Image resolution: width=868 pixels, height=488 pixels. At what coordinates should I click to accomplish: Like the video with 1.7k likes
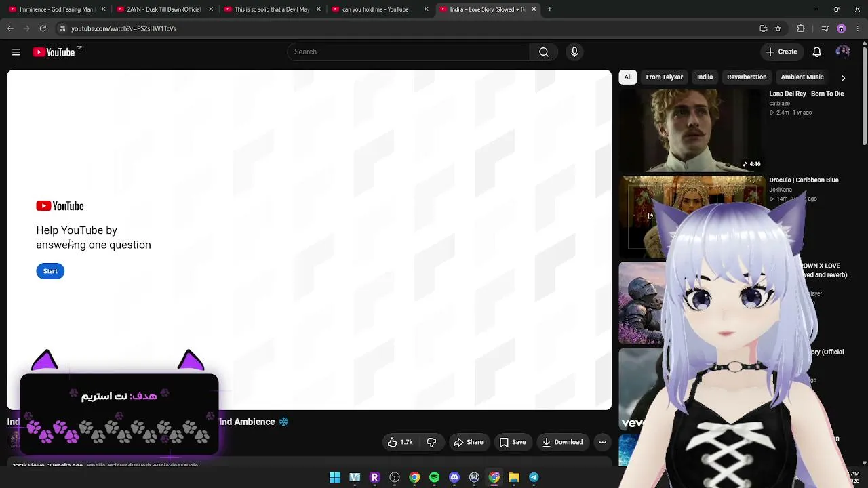(x=400, y=443)
